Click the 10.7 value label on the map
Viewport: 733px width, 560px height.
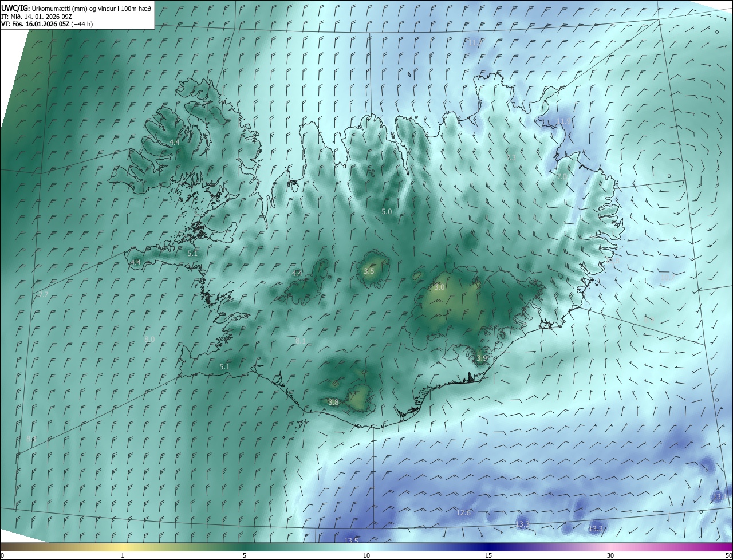(668, 277)
